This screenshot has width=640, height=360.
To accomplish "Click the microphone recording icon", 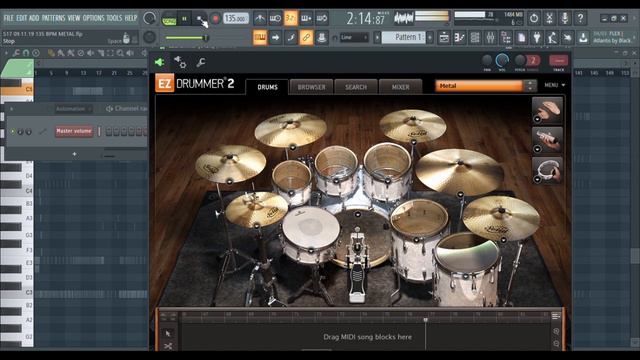I will point(565,18).
